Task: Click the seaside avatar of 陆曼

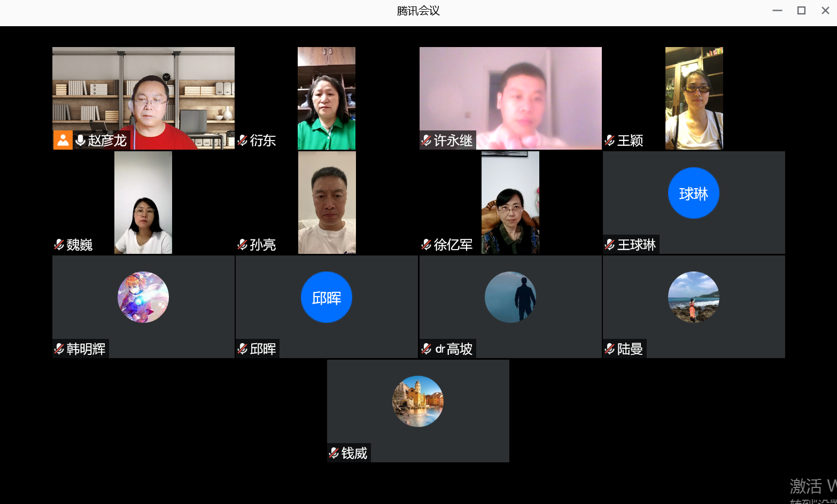Action: point(693,297)
